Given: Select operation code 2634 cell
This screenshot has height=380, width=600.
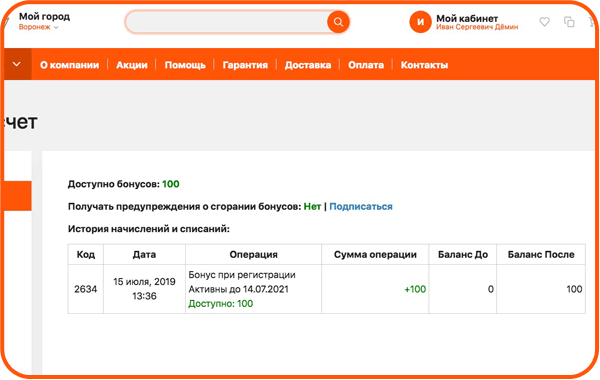Looking at the screenshot, I should click(x=86, y=289).
